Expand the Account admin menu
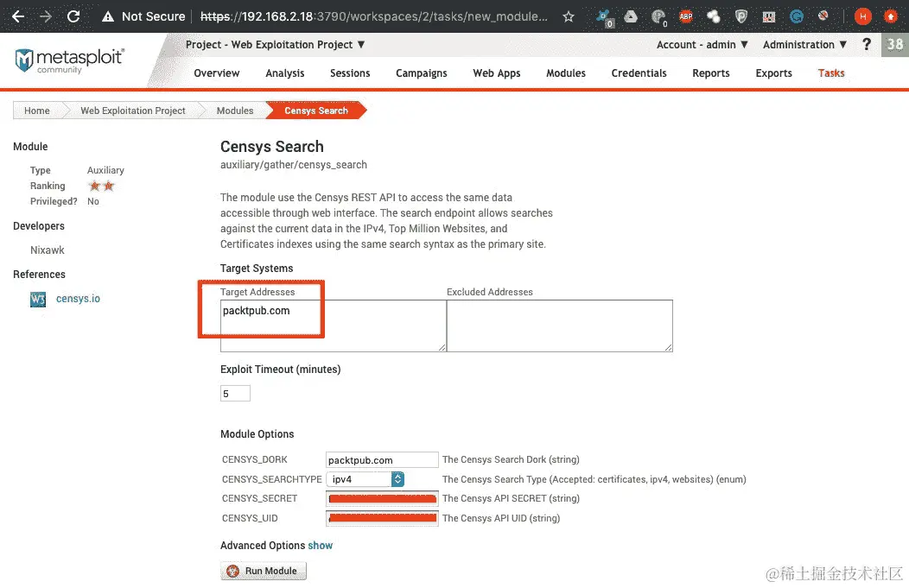909x588 pixels. 702,45
